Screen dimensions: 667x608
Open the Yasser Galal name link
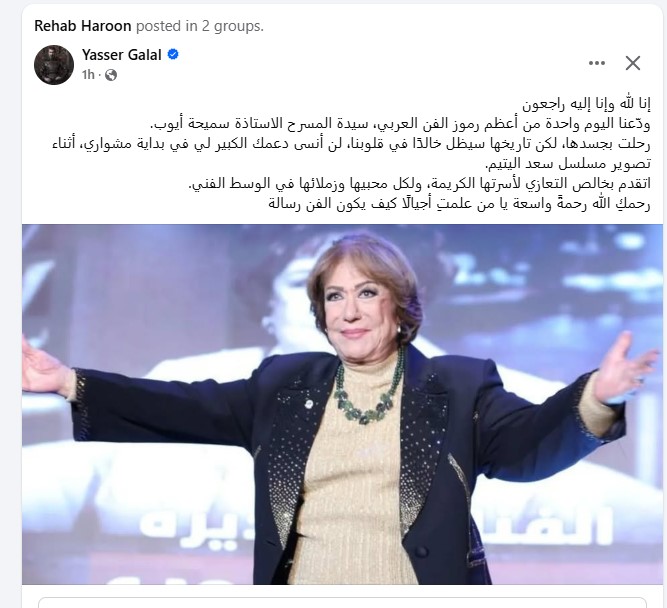(x=122, y=55)
